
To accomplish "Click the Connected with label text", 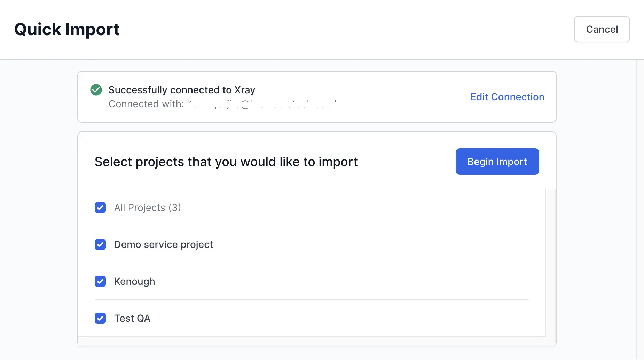I will tap(146, 104).
